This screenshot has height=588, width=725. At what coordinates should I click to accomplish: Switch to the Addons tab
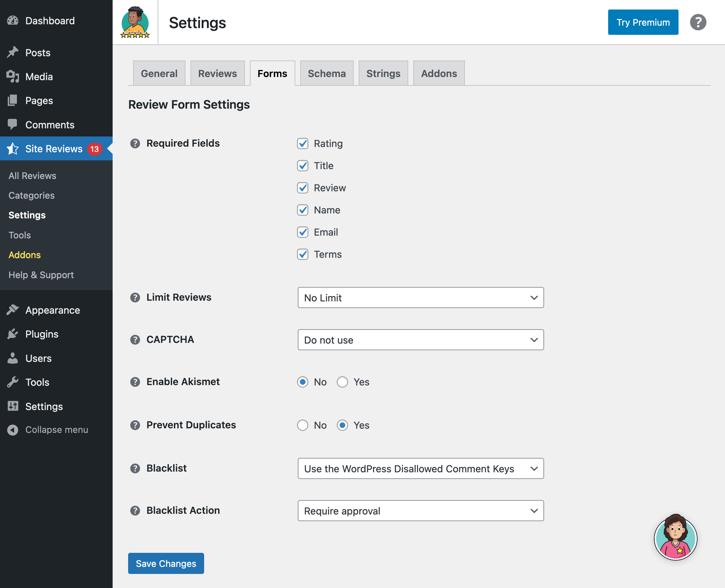click(439, 73)
